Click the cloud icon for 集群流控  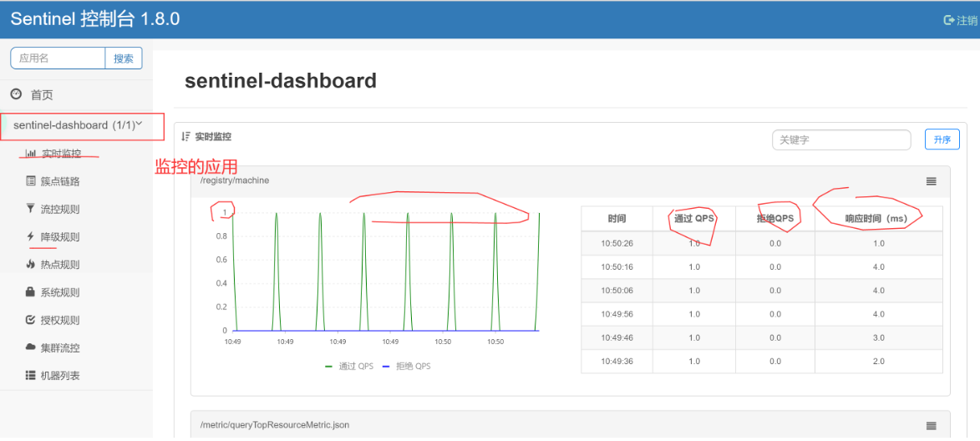click(31, 347)
